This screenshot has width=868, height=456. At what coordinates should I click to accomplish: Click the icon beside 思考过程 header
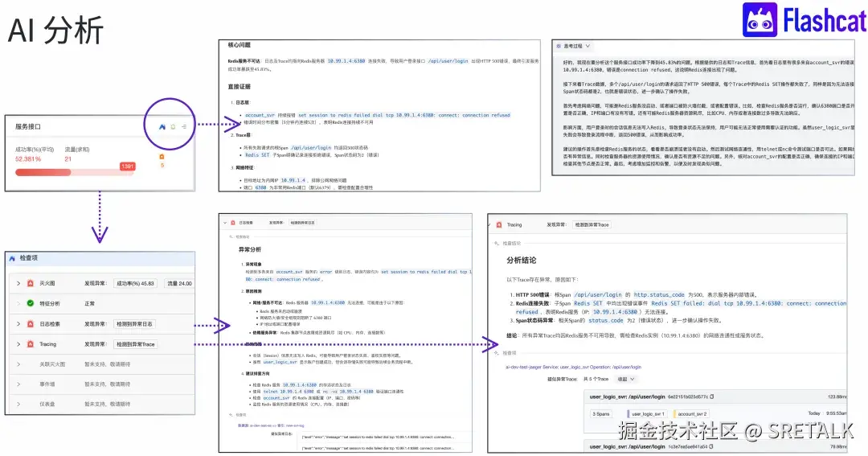(x=559, y=46)
